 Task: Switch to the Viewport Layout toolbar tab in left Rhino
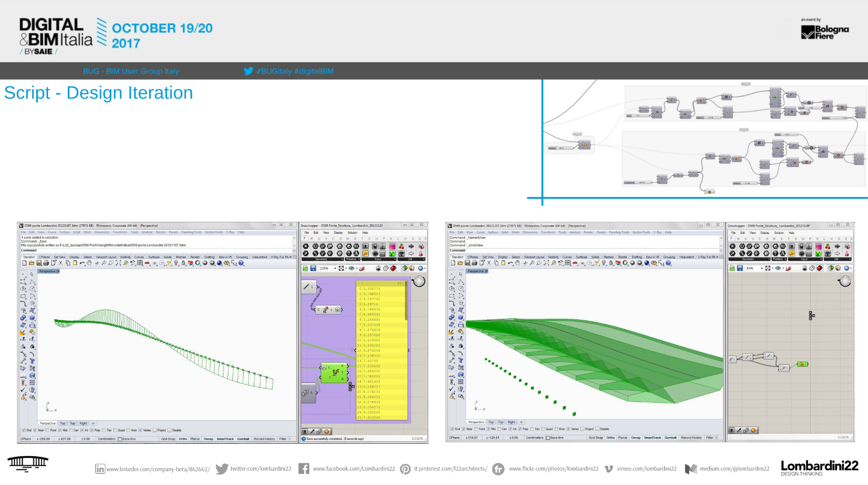(106, 257)
